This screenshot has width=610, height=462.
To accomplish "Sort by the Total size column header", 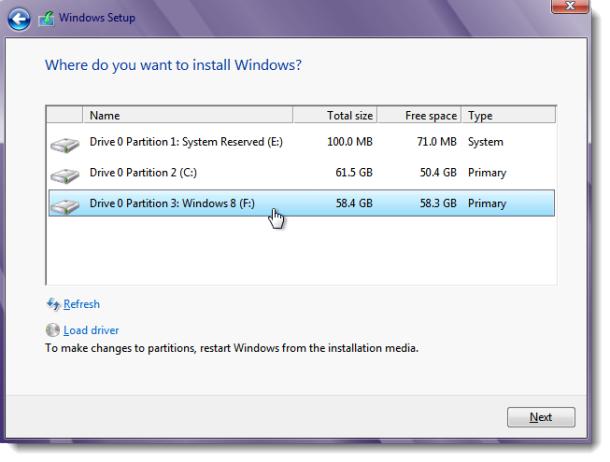I will point(335,116).
